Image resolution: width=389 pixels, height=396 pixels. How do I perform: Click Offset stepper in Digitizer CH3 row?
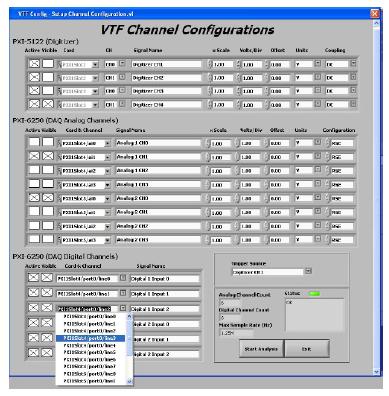click(x=267, y=91)
